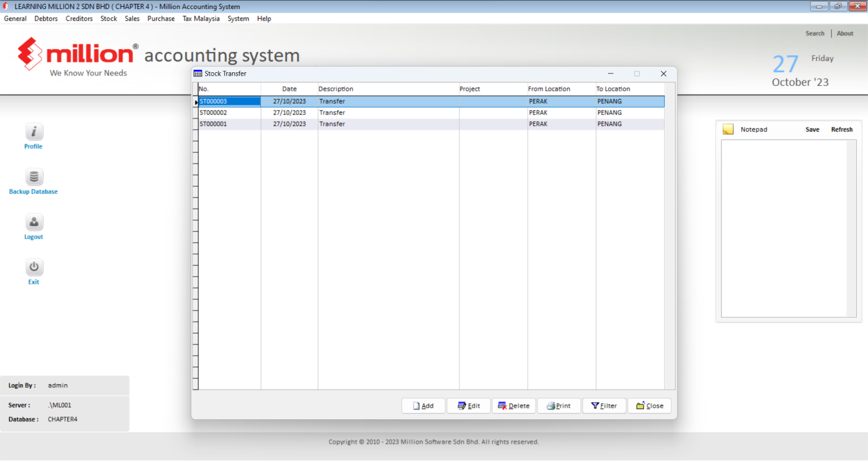Open the Purchase menu

tap(161, 19)
